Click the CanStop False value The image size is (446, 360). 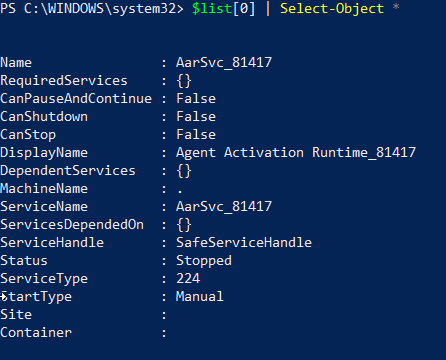click(x=196, y=135)
